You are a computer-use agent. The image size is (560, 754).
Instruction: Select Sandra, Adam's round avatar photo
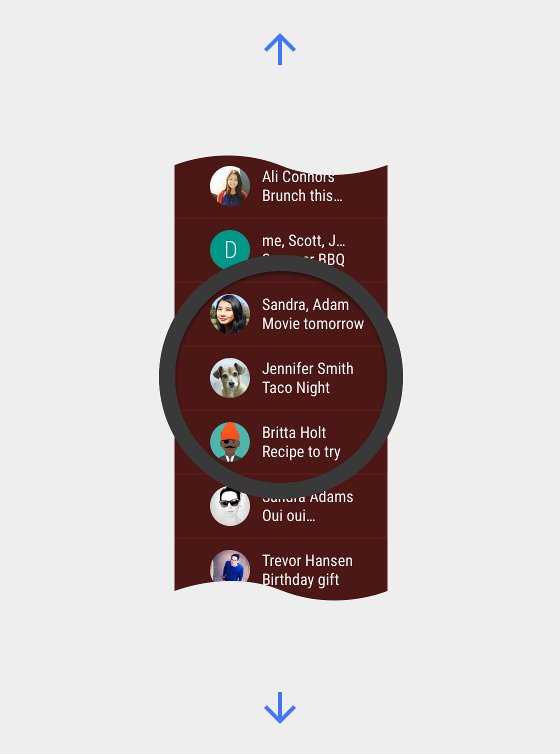[x=230, y=314]
